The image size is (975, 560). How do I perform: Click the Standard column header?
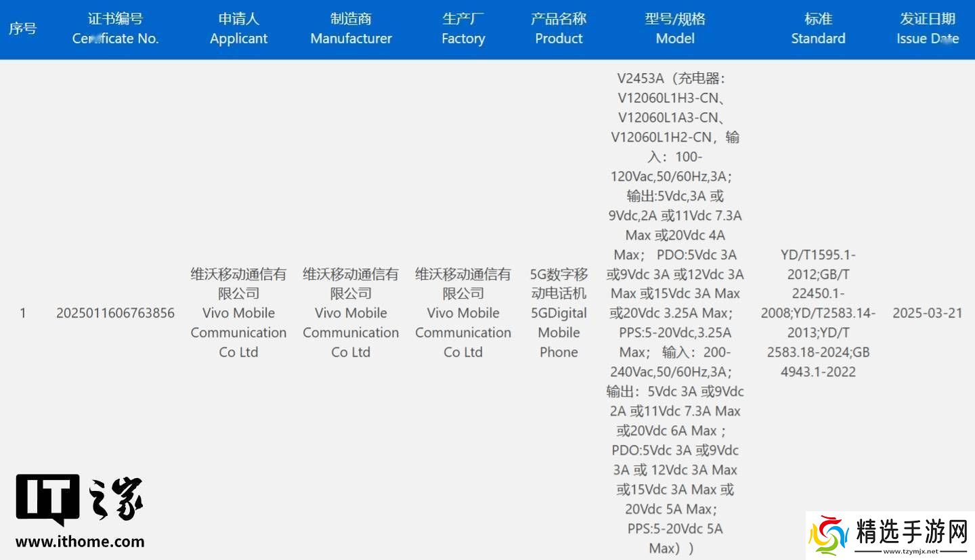tap(818, 28)
